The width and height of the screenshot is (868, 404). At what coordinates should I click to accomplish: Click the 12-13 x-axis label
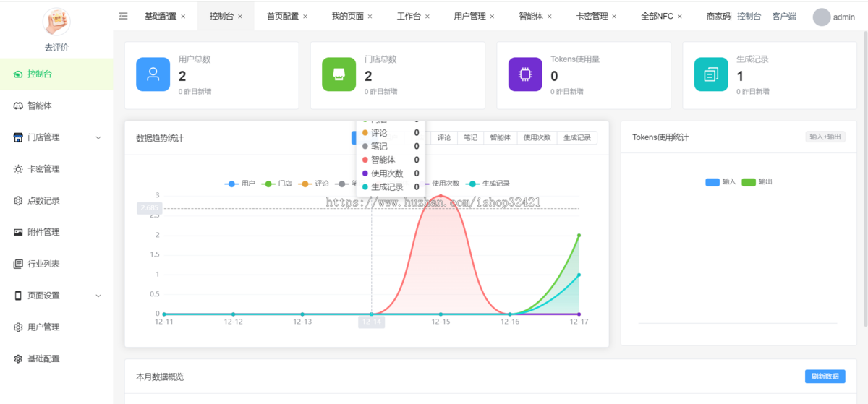click(302, 322)
